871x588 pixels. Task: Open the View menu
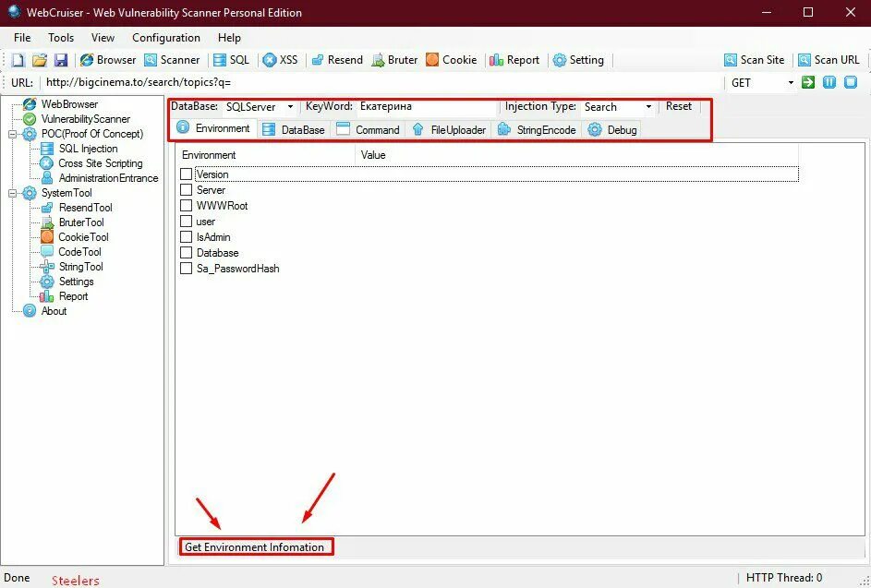click(103, 38)
